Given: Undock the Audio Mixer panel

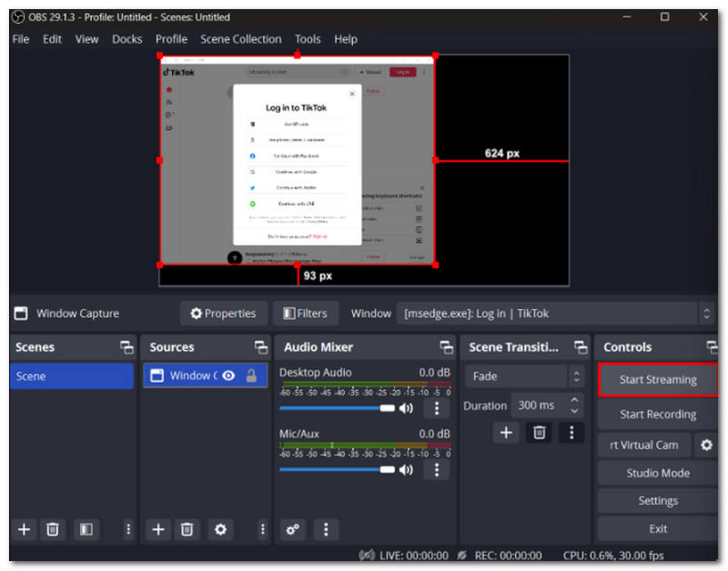Looking at the screenshot, I should point(446,347).
